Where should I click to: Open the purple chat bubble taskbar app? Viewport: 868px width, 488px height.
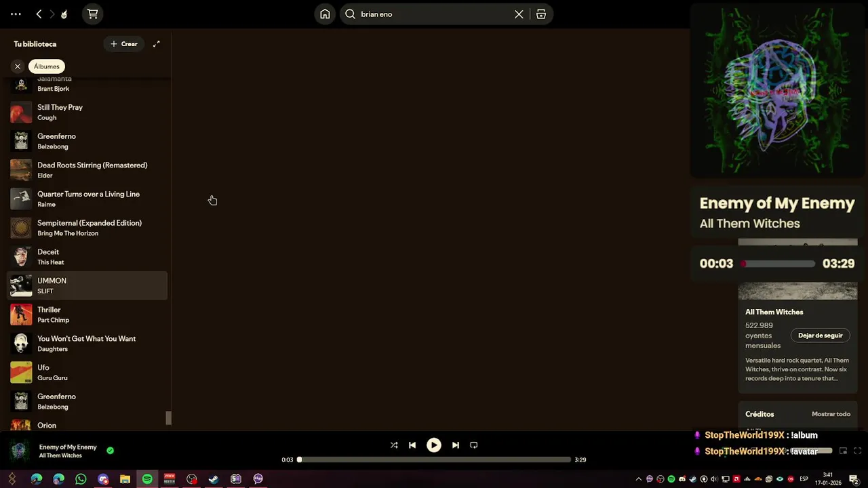258,479
